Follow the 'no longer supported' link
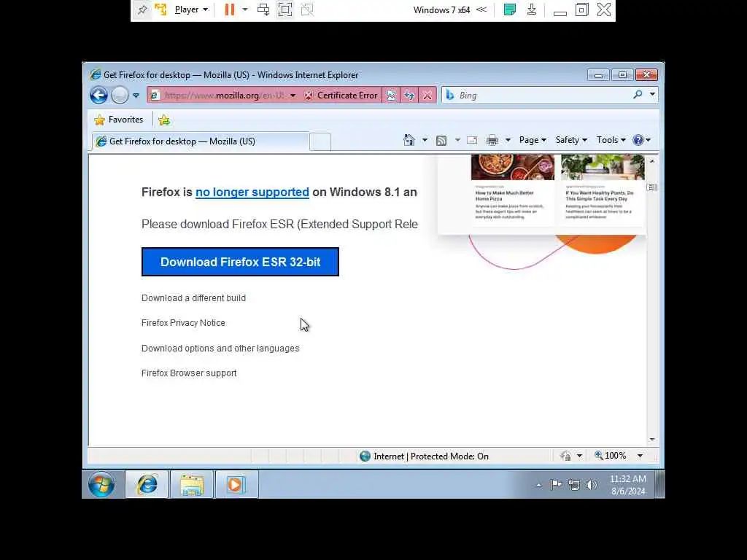The width and height of the screenshot is (747, 560). 252,192
